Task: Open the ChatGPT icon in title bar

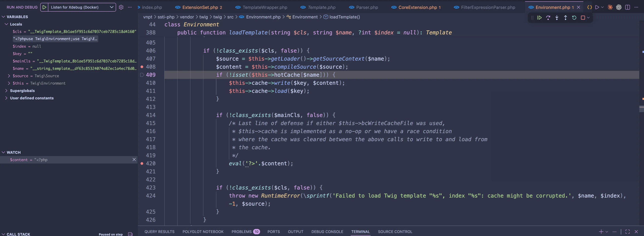Action: click(x=619, y=7)
